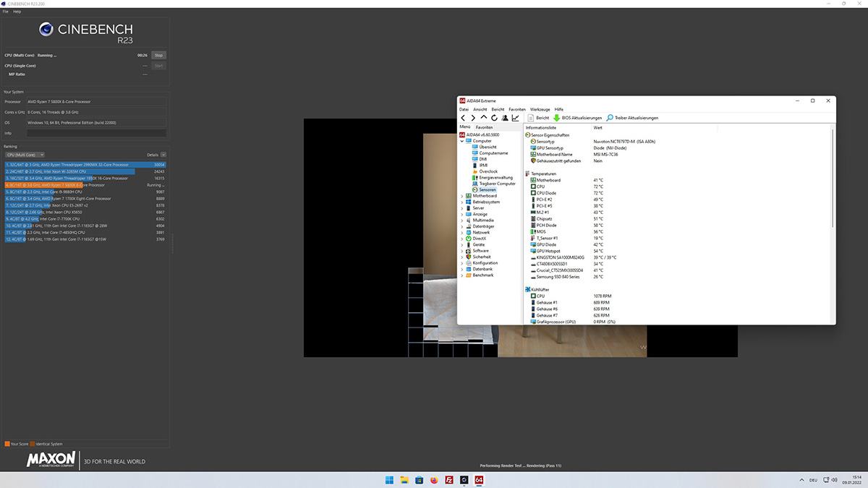
Task: Select Datenbank in the AIDA64 tree
Action: point(479,269)
